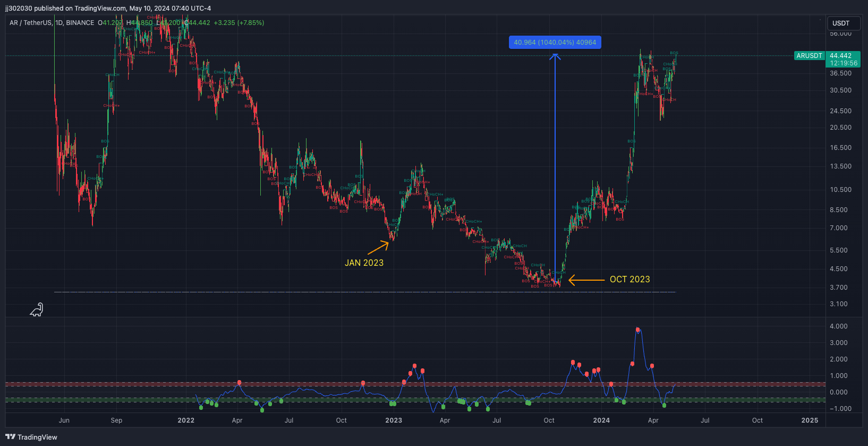The image size is (868, 446).
Task: Click the 2025 year label on the time axis
Action: coord(810,420)
